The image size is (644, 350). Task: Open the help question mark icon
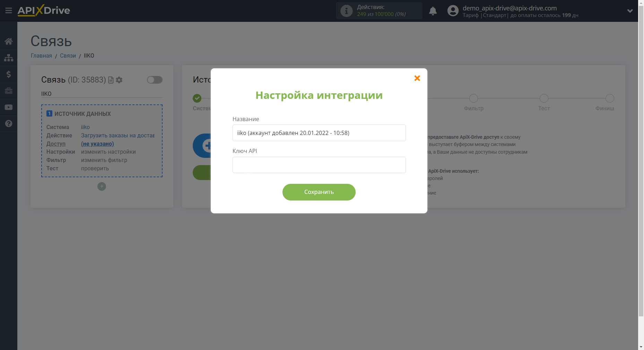(9, 123)
